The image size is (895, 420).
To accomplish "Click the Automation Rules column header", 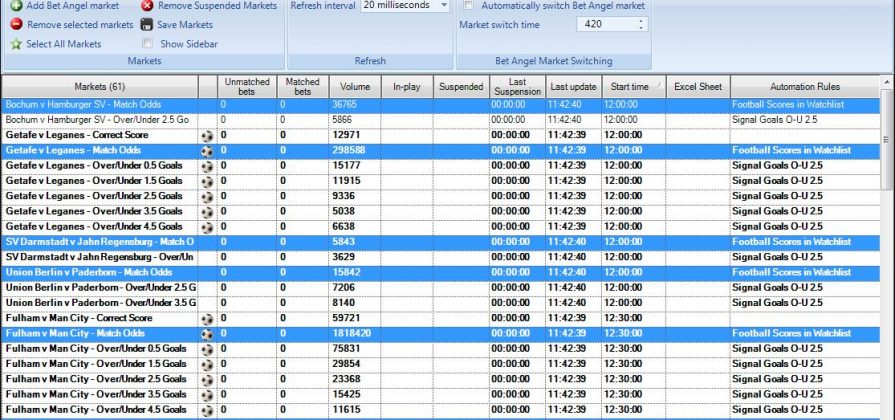I will click(x=791, y=87).
